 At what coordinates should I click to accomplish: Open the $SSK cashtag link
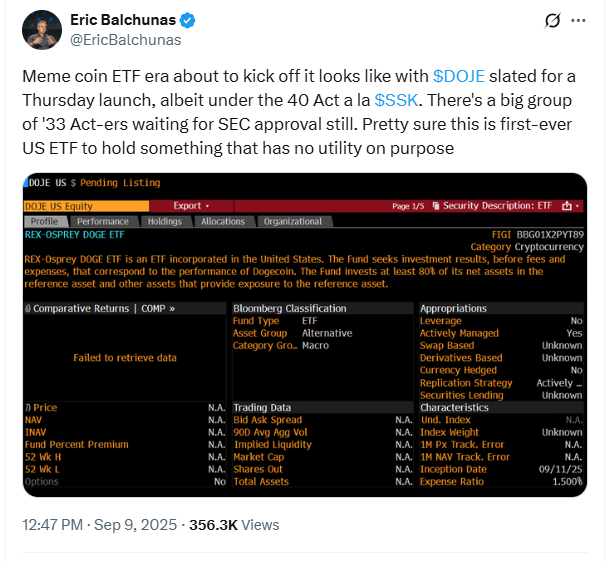(396, 100)
